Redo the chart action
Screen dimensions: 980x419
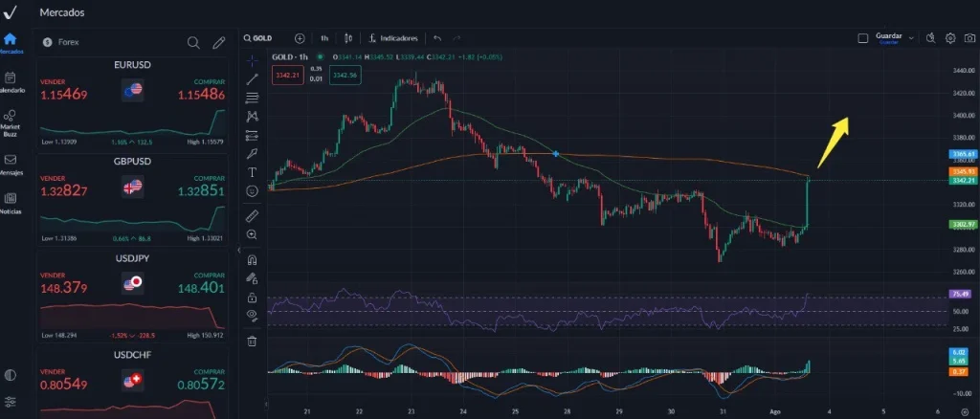457,38
